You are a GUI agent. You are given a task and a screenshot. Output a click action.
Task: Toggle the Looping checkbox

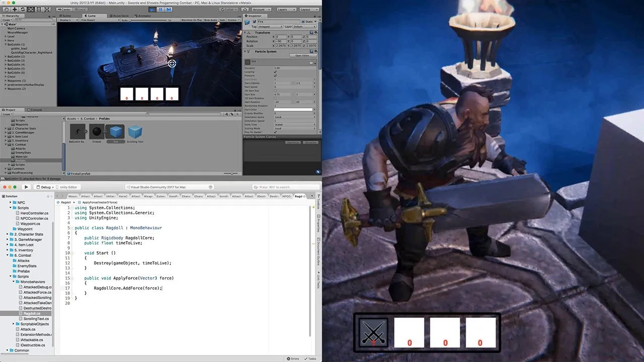click(275, 72)
